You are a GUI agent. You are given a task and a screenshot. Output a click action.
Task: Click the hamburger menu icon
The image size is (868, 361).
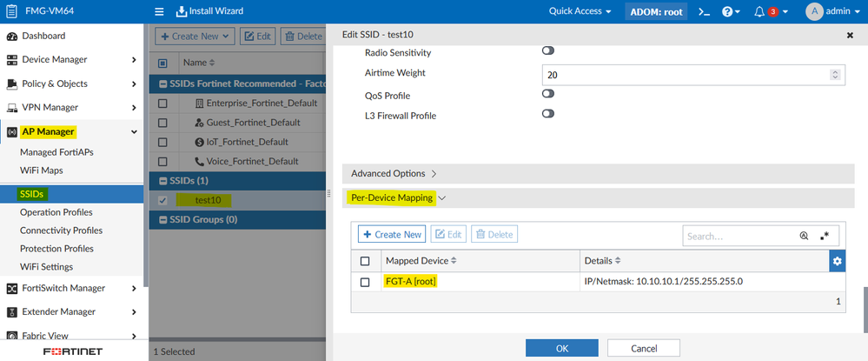(x=159, y=11)
